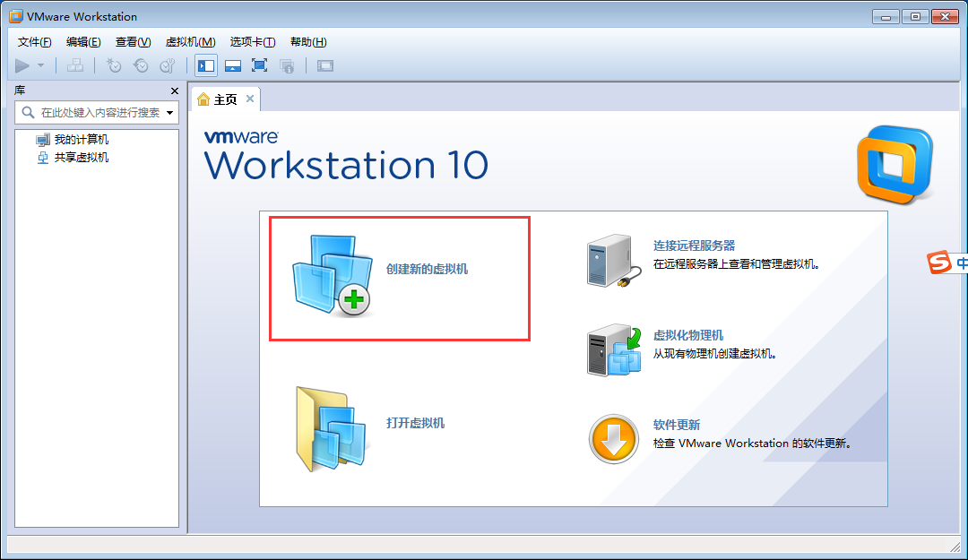Toggle the thumbnail bar view button

[x=233, y=65]
